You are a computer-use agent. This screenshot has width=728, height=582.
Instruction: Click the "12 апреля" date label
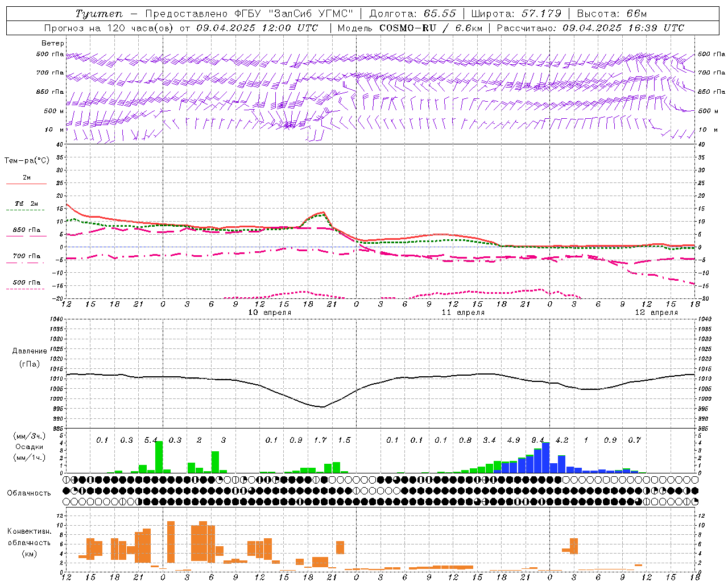pos(656,313)
